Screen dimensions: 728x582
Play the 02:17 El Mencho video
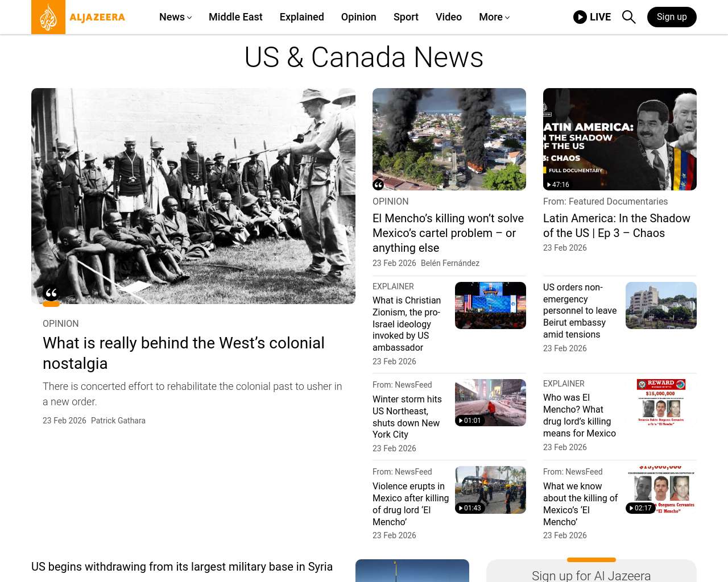coord(640,508)
